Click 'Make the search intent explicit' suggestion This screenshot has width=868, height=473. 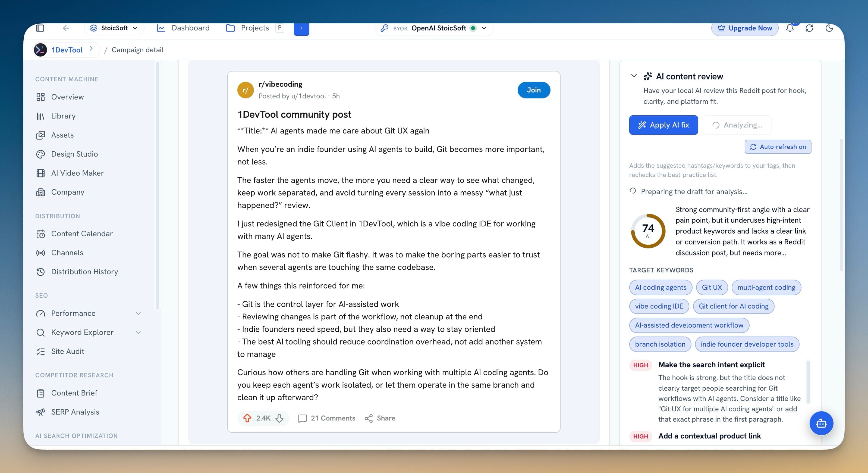711,365
